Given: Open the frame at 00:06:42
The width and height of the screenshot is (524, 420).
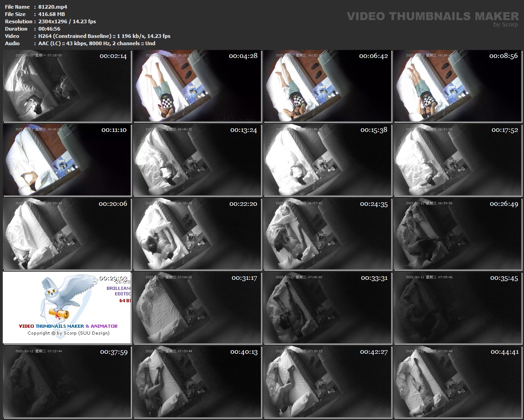Looking at the screenshot, I should tap(328, 86).
